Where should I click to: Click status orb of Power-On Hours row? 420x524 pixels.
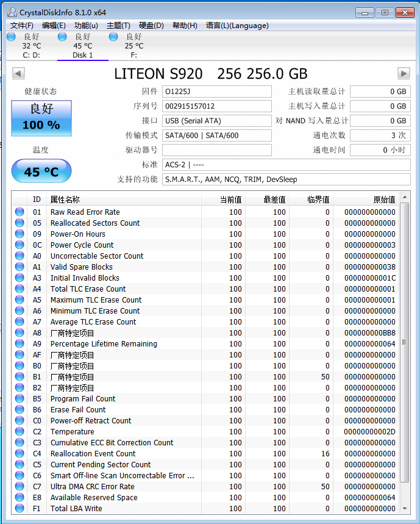20,234
